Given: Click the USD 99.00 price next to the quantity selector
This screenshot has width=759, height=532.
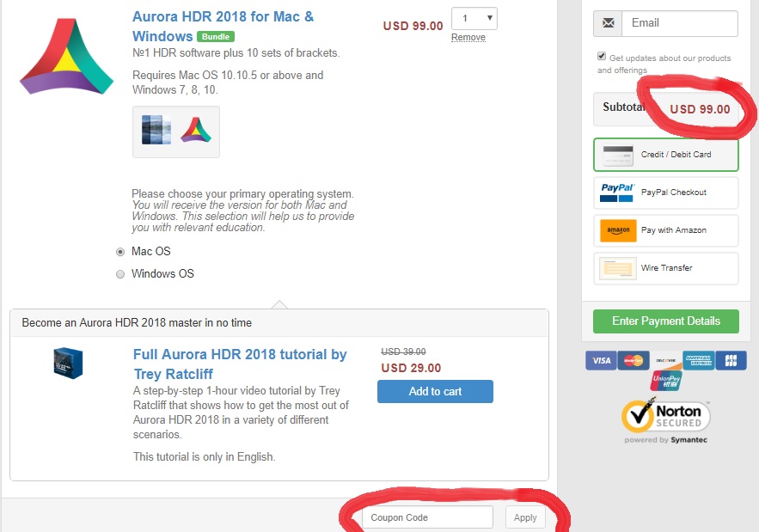Looking at the screenshot, I should click(413, 26).
